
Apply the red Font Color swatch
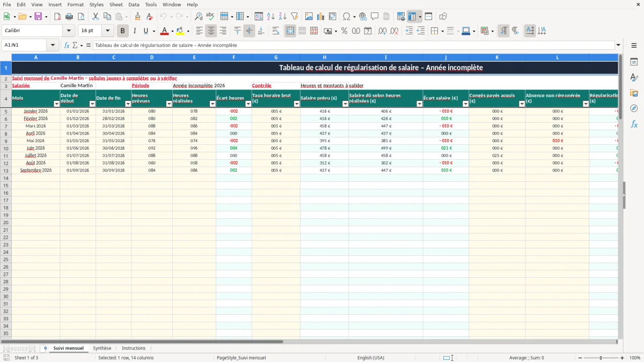pos(164,31)
